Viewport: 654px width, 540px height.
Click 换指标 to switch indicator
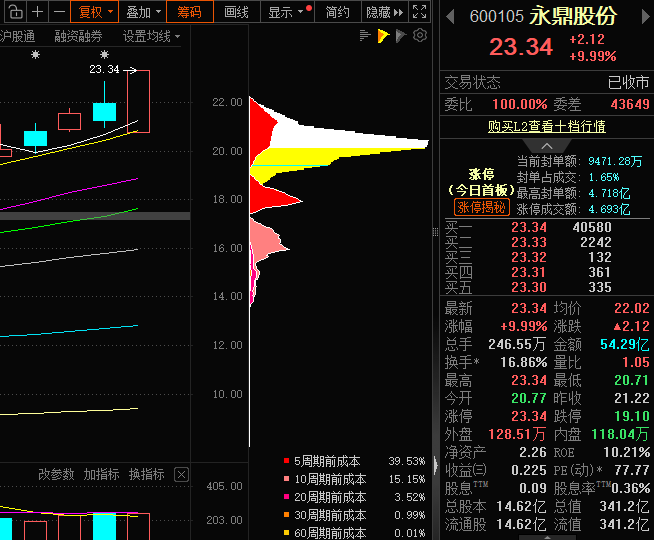(x=146, y=474)
